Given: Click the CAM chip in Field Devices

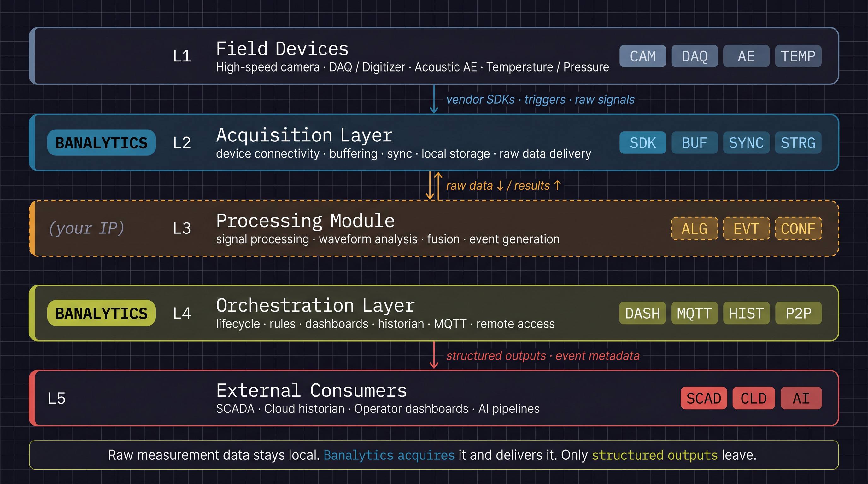Looking at the screenshot, I should (642, 56).
